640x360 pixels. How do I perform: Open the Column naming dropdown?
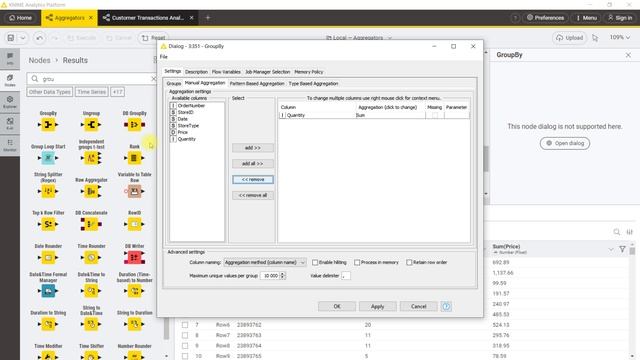pos(264,262)
